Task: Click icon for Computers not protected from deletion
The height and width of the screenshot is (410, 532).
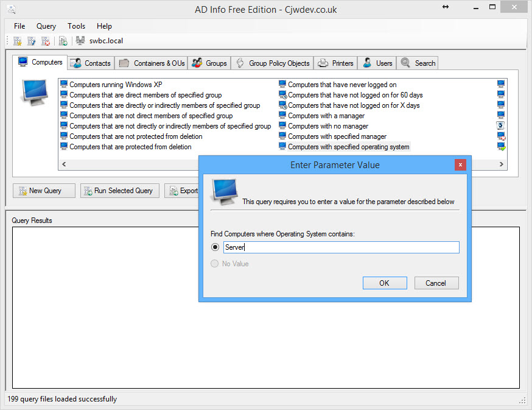Action: tap(64, 136)
